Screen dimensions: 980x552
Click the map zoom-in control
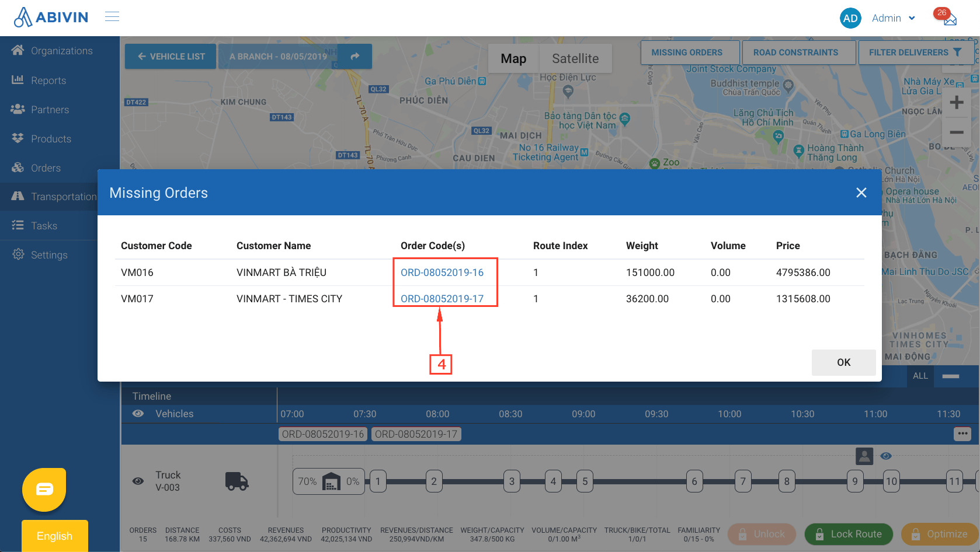point(957,102)
